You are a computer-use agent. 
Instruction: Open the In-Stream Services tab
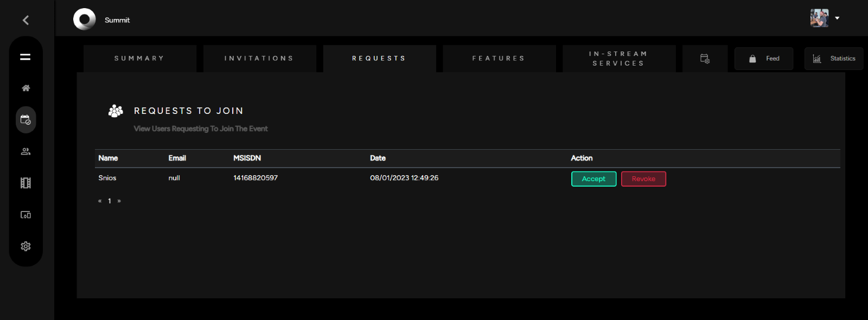pyautogui.click(x=618, y=59)
